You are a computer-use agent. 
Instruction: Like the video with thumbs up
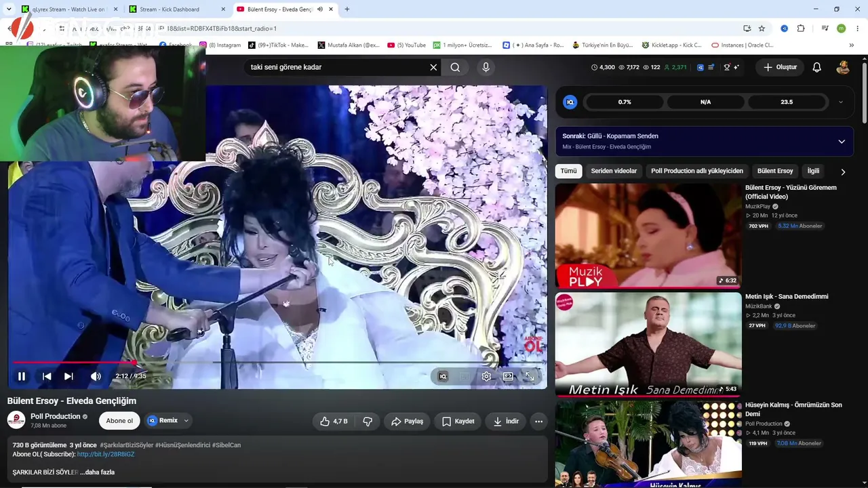(x=334, y=421)
